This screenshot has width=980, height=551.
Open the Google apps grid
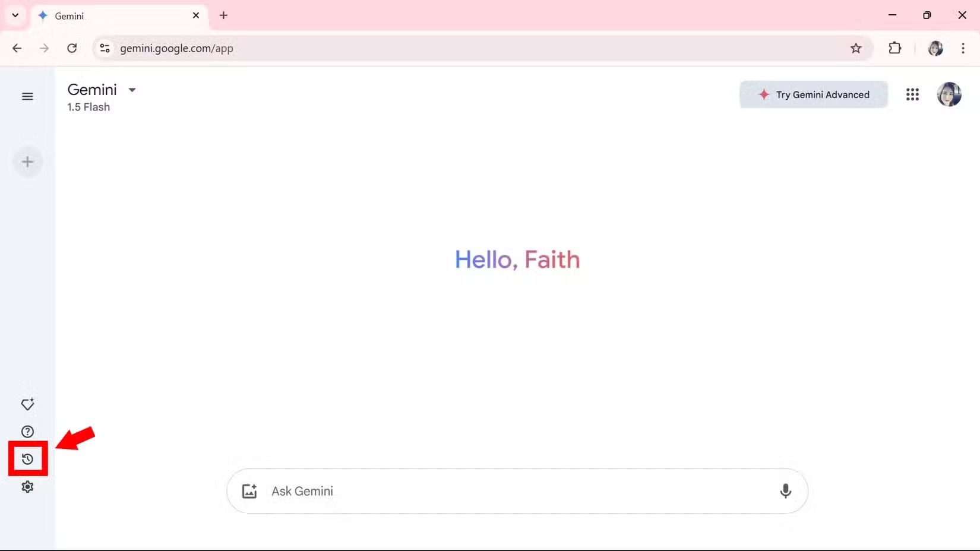912,94
